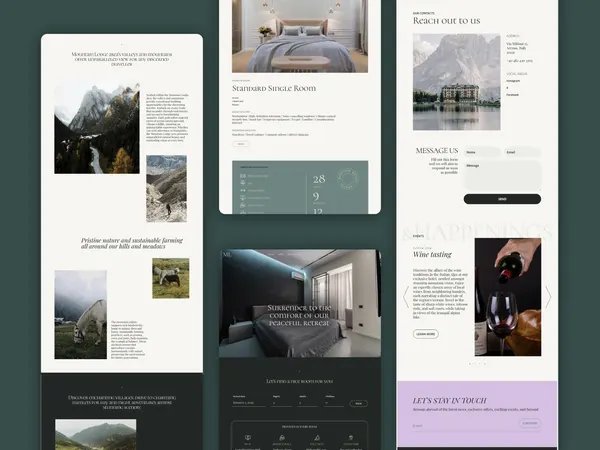Open the Children selector in room search
This screenshot has width=600, height=450.
[x=334, y=401]
